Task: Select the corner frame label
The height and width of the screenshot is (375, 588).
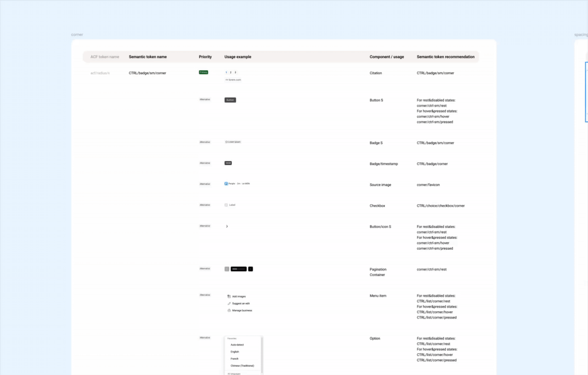Action: click(77, 35)
